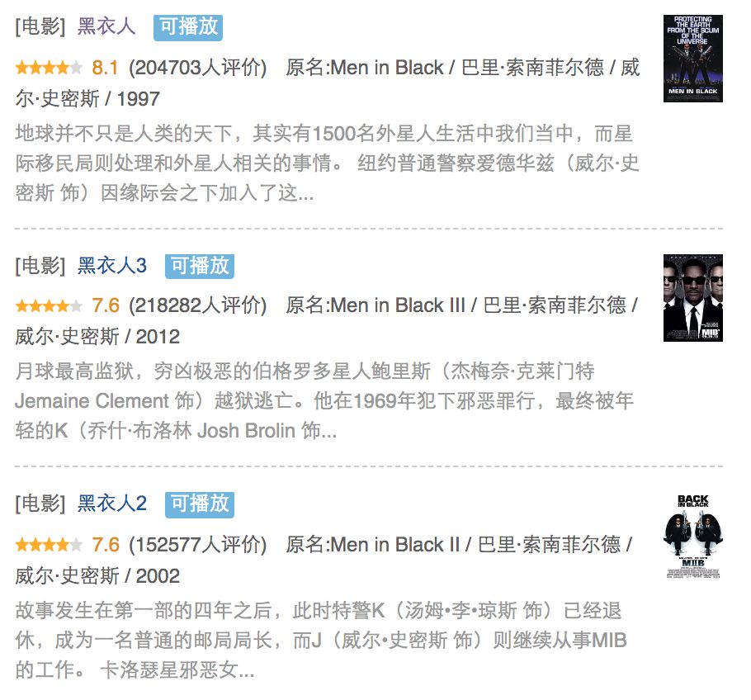
Task: Click 可播放 badge next to 黑衣人2
Action: 200,504
